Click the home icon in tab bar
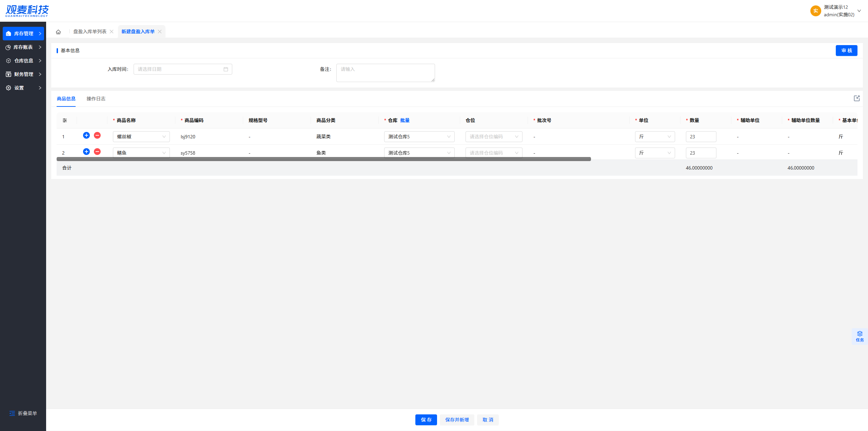 pos(58,32)
